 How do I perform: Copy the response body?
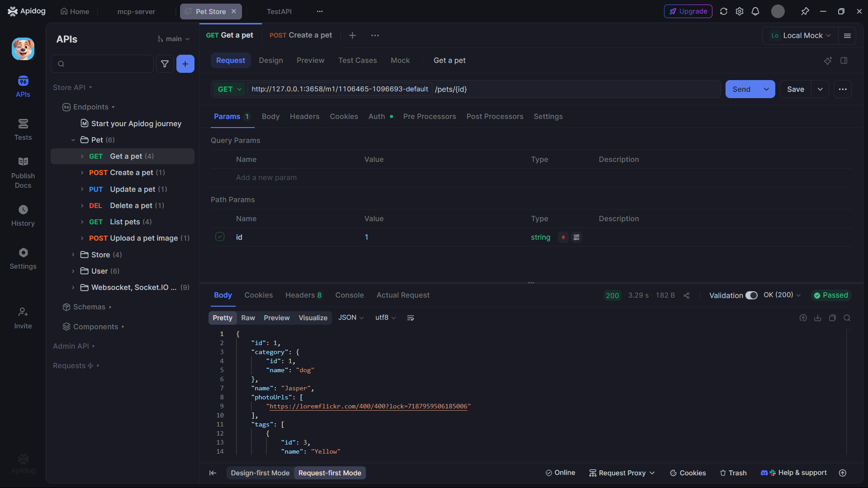pos(832,318)
